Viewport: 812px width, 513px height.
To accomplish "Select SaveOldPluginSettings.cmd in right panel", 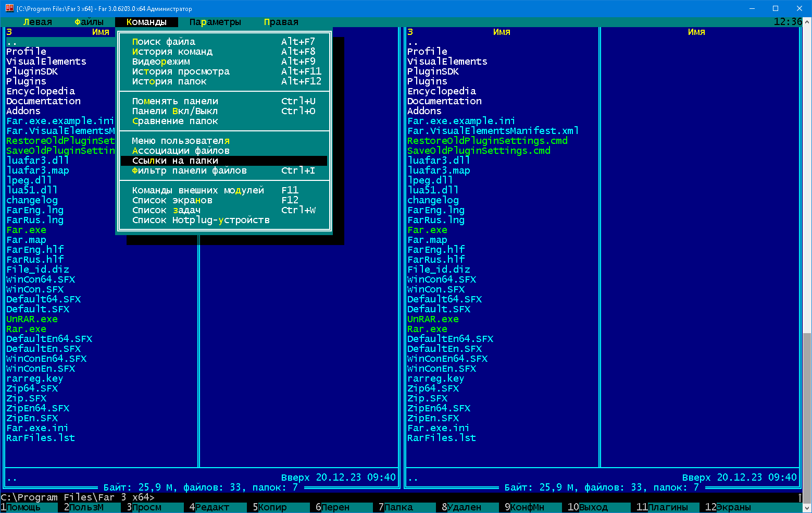I will (479, 151).
